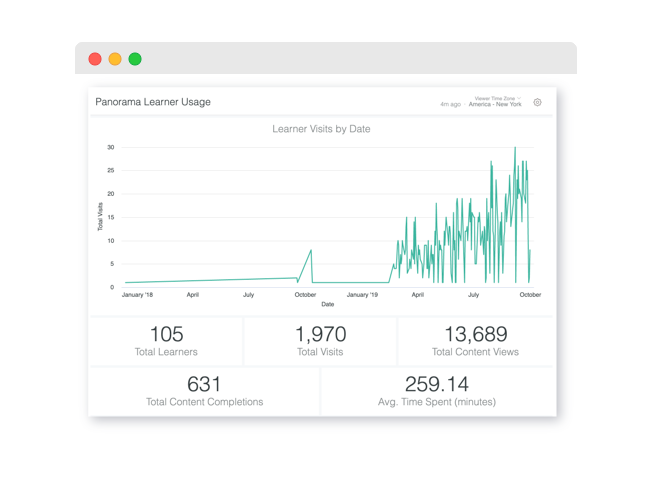Click the 30 y-axis tick label
652x479 pixels.
coord(111,147)
